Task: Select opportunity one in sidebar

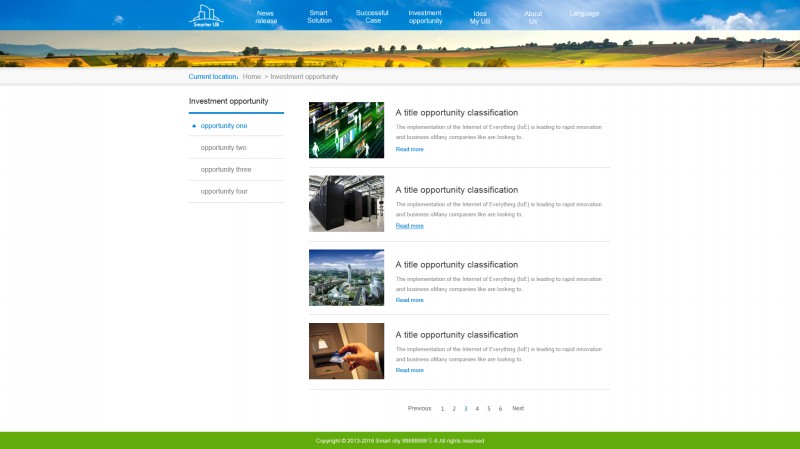Action: [x=223, y=126]
